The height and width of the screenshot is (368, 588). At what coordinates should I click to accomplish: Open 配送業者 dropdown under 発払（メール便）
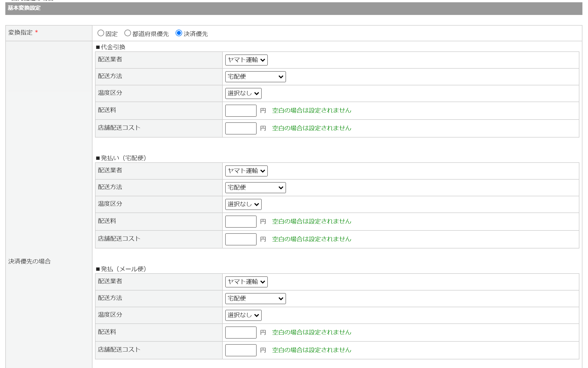pos(246,282)
